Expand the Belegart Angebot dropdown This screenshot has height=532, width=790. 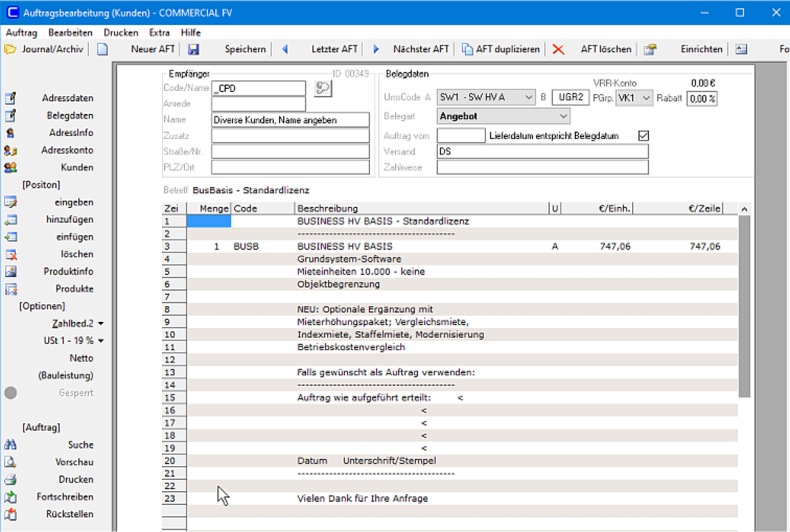(503, 116)
